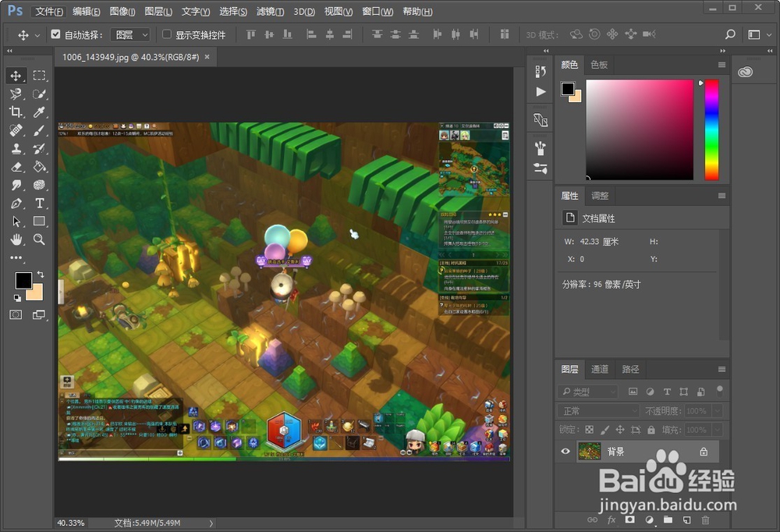Select the Brush tool
Screen dimensions: 780x532
tap(39, 130)
